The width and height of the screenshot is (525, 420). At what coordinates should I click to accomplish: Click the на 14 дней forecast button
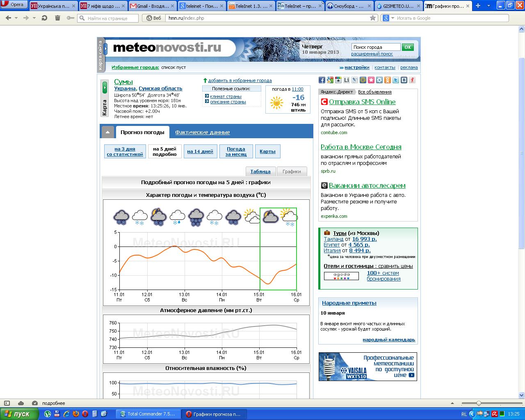200,151
